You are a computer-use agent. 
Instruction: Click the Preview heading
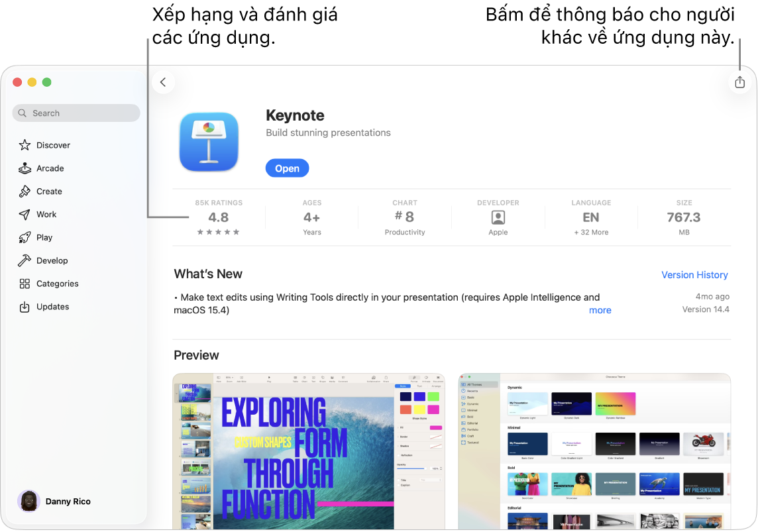coord(196,355)
